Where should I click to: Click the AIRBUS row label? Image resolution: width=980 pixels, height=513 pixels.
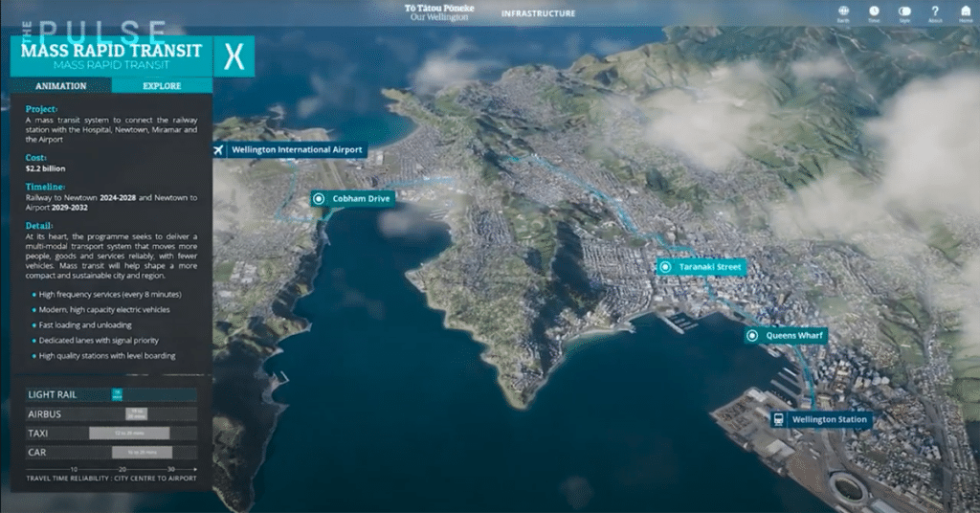tap(44, 413)
